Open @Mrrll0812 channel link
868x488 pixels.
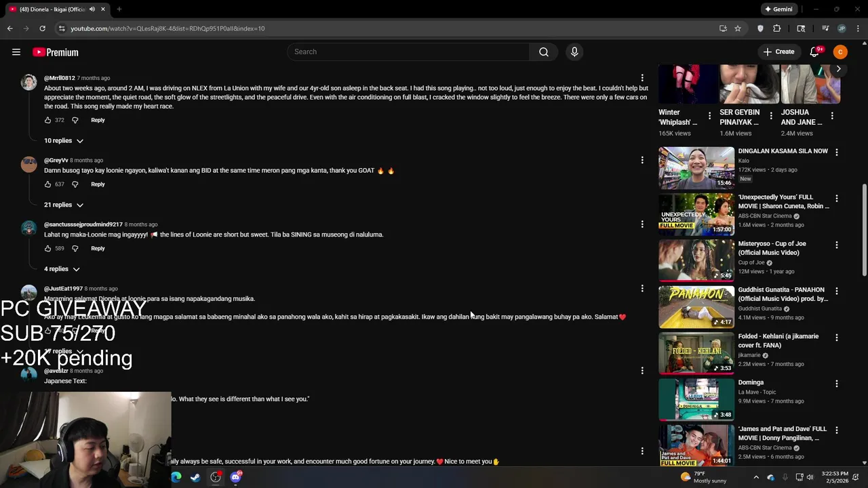[x=60, y=78]
